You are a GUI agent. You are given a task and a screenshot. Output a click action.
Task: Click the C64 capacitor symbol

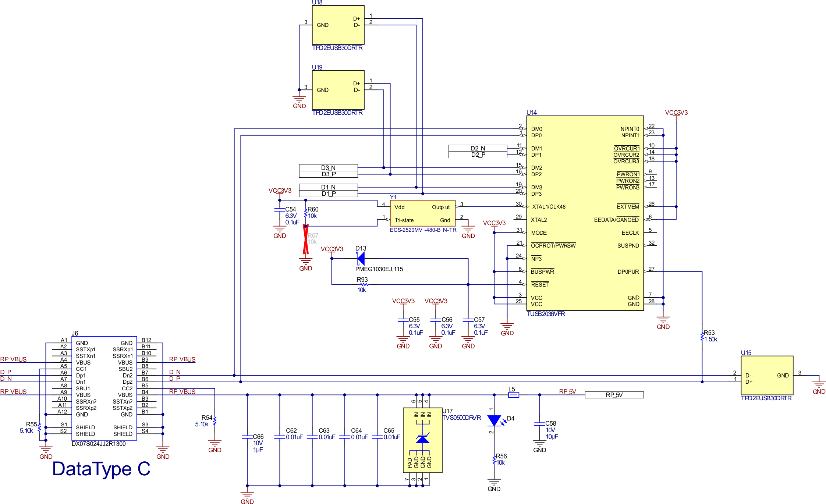pos(345,437)
